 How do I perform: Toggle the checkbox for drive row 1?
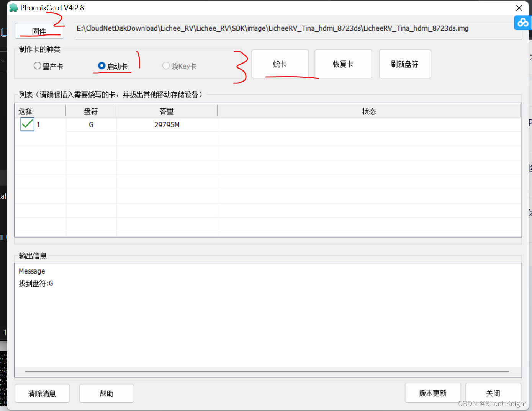point(27,124)
